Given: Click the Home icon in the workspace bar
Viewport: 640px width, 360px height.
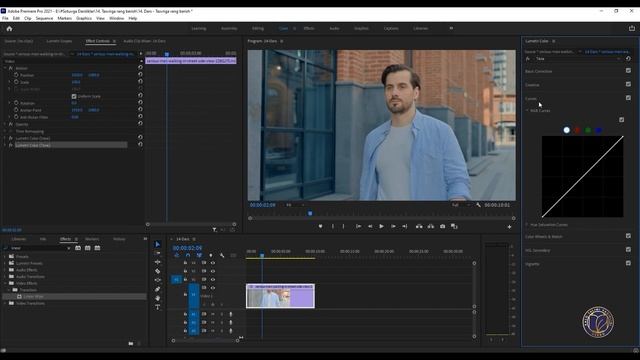Looking at the screenshot, I should (9, 29).
